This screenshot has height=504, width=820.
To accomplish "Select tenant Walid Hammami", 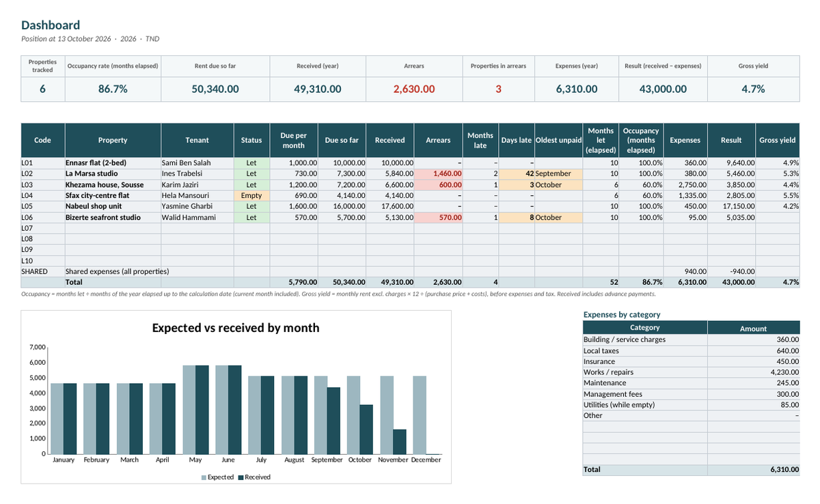I will coord(197,217).
